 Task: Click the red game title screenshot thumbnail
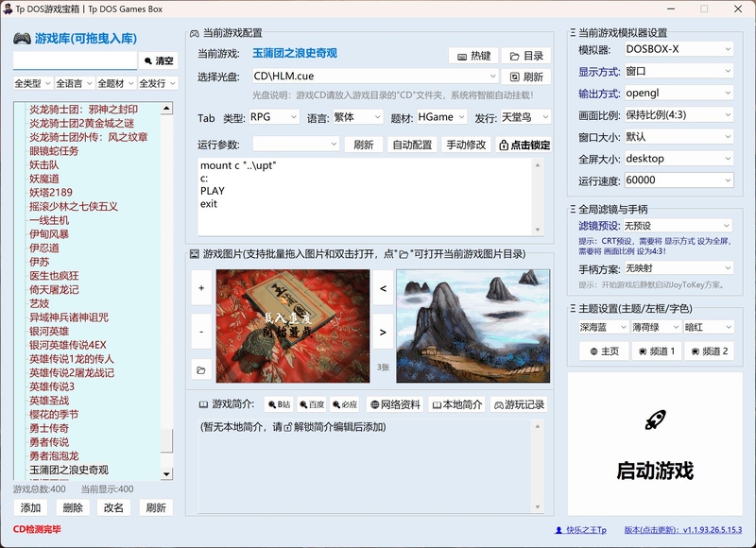(293, 326)
